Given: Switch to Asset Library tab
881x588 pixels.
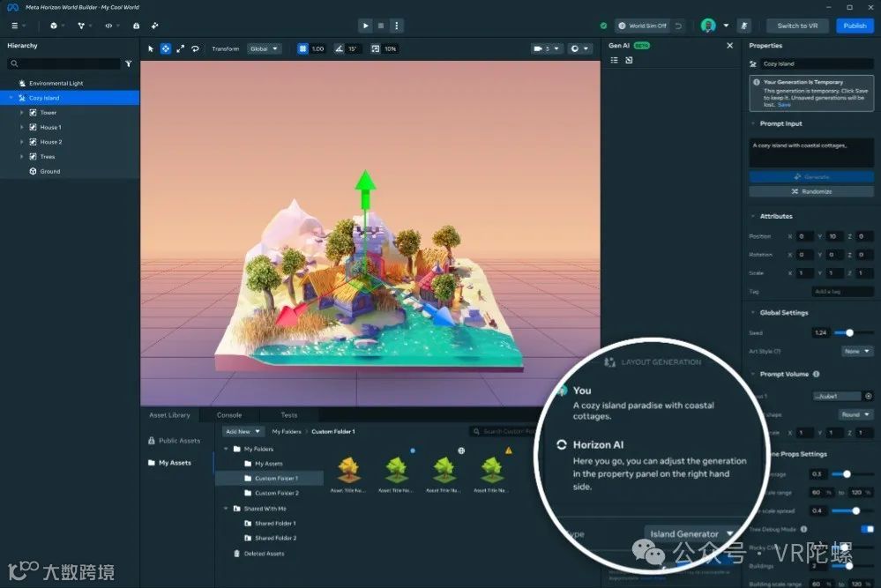Looking at the screenshot, I should point(169,415).
